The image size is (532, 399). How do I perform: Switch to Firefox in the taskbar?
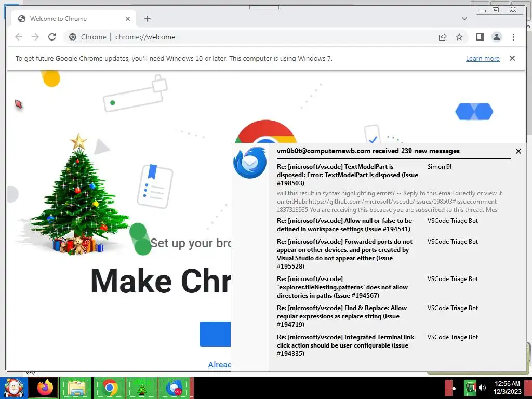pyautogui.click(x=45, y=388)
